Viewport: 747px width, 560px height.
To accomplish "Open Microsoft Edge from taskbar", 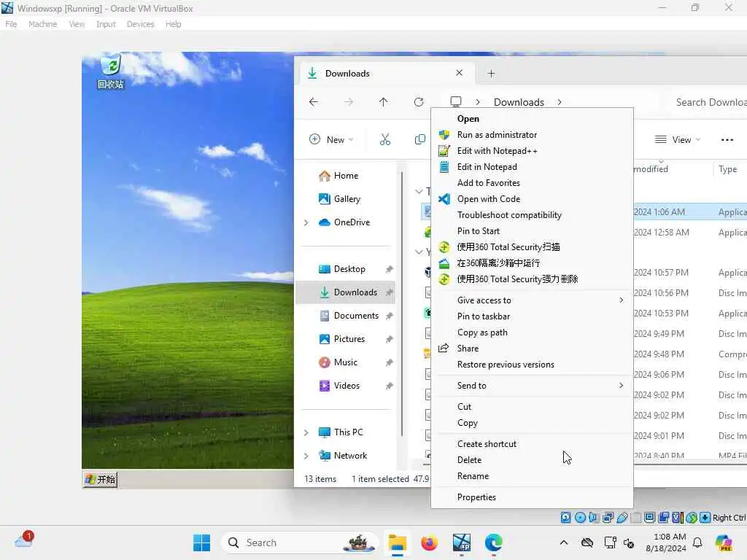I will point(494,542).
